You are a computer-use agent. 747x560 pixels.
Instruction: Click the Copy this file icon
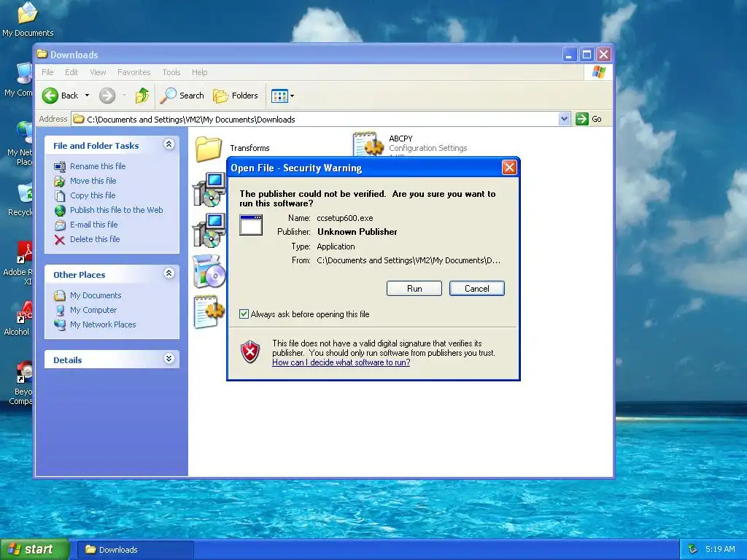[x=60, y=195]
